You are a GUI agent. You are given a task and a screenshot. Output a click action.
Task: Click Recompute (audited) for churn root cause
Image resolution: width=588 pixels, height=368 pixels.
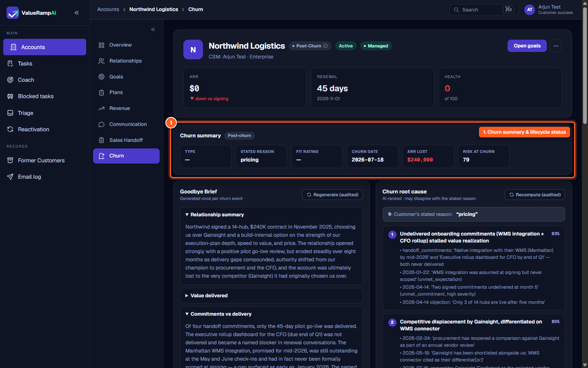point(535,195)
